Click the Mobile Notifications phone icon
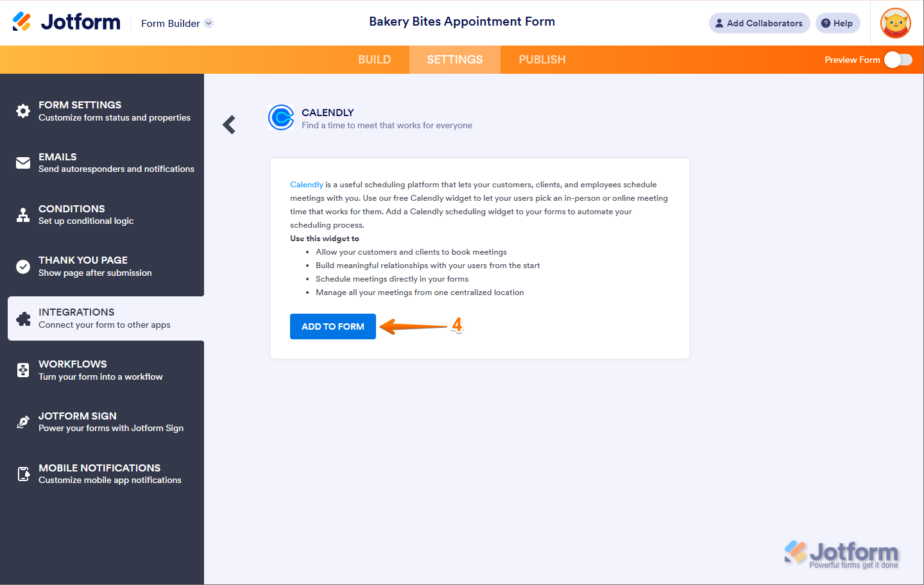 [23, 474]
